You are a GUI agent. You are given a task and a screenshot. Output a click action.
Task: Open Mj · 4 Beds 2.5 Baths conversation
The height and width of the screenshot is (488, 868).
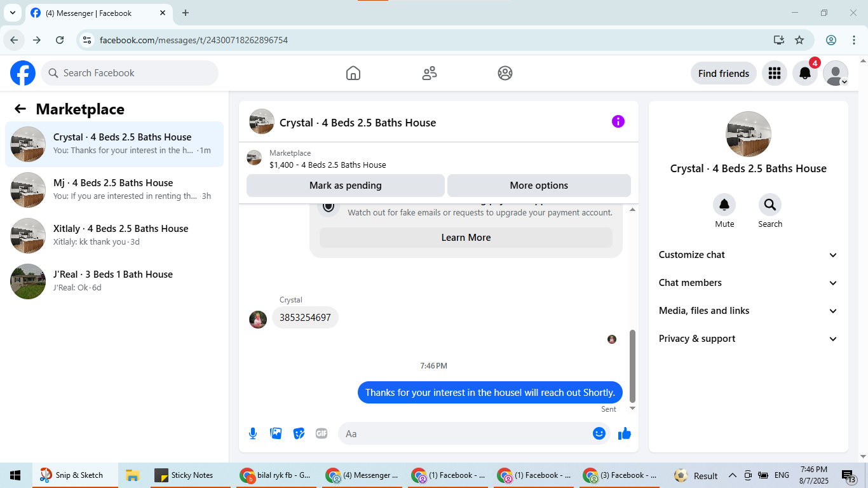[114, 190]
